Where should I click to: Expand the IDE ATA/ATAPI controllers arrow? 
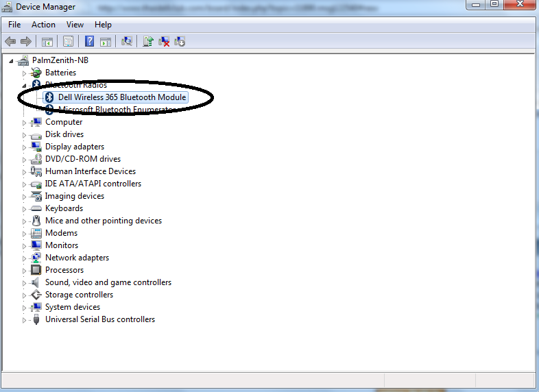click(x=24, y=184)
